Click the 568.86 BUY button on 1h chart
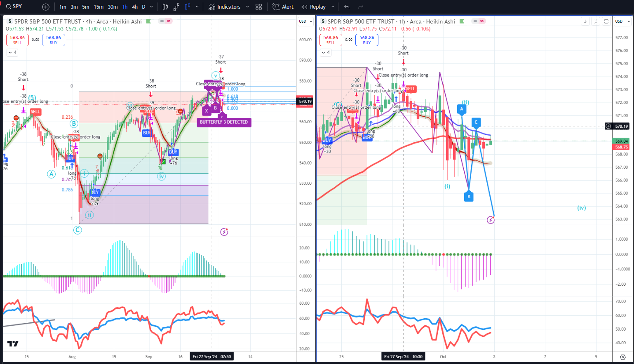Viewport: 634px width, 364px height. point(367,40)
